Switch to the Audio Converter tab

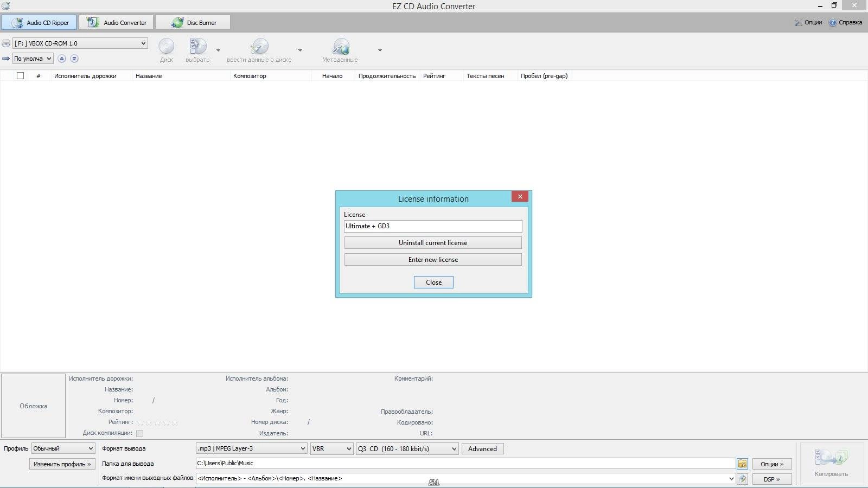[x=116, y=22]
